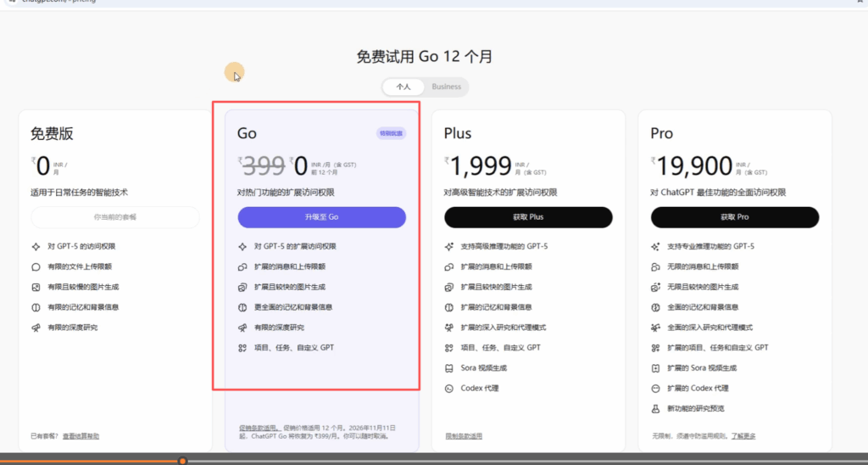Click the 获取 Pro button
868x465 pixels.
pyautogui.click(x=735, y=217)
